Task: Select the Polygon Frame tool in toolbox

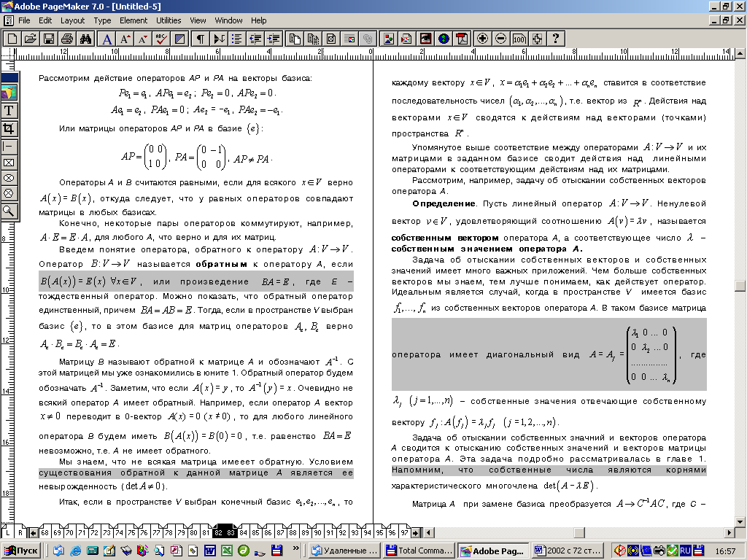Action: [x=9, y=193]
